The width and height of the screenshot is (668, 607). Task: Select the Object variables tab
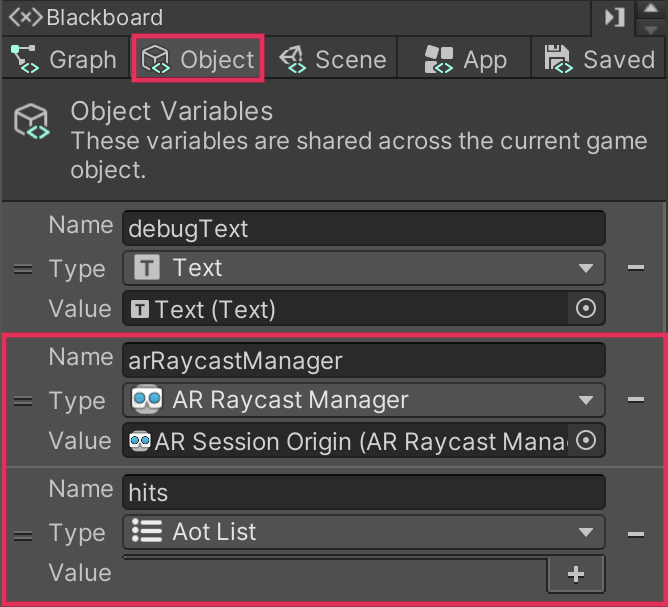click(198, 59)
